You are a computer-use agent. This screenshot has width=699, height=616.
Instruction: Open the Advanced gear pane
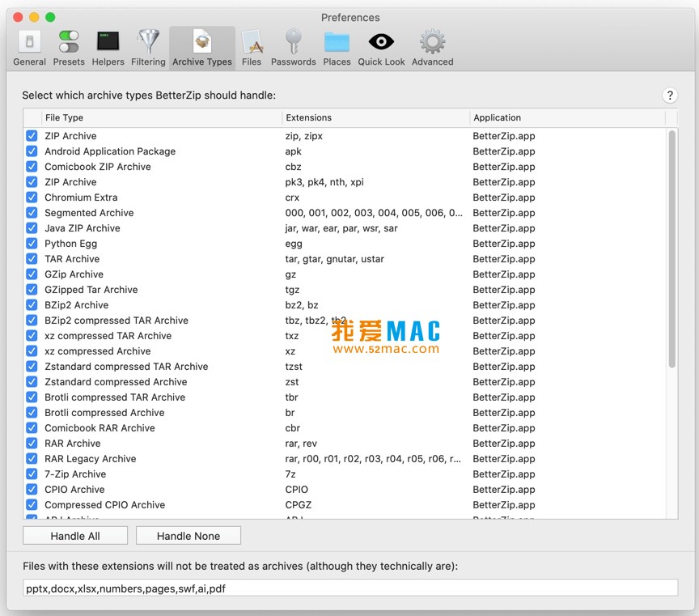[432, 49]
